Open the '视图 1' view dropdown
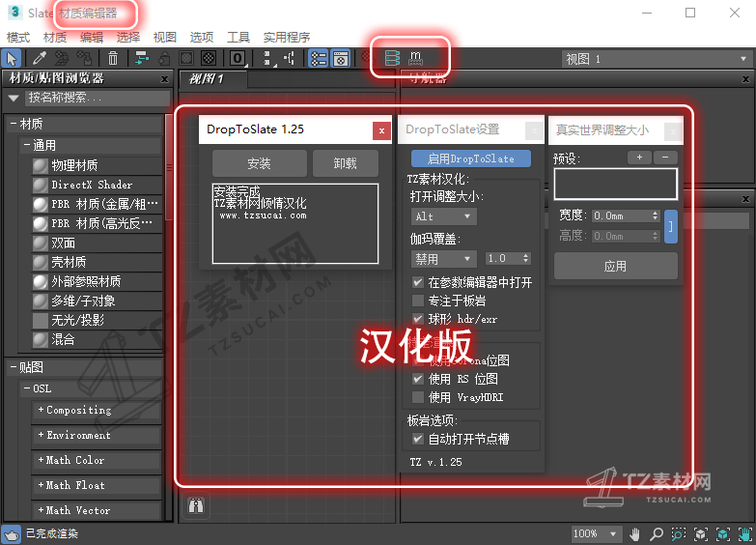This screenshot has width=756, height=545. tap(657, 59)
